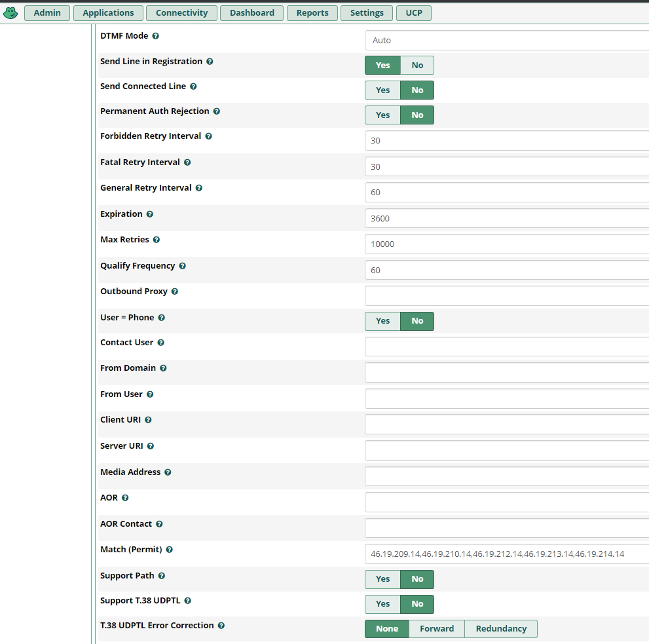Open the Connectivity menu

pos(181,13)
